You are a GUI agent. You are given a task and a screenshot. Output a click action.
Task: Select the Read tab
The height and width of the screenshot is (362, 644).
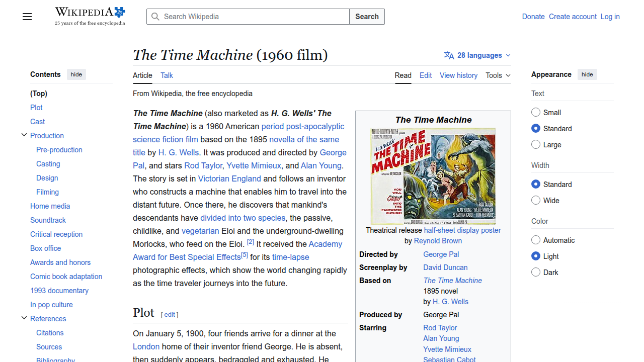pyautogui.click(x=403, y=75)
